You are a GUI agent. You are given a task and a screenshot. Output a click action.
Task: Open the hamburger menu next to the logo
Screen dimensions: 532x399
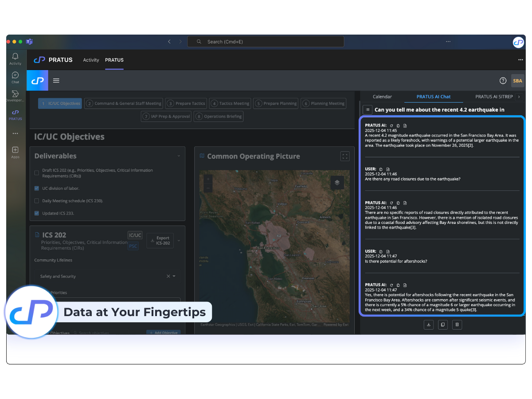56,81
